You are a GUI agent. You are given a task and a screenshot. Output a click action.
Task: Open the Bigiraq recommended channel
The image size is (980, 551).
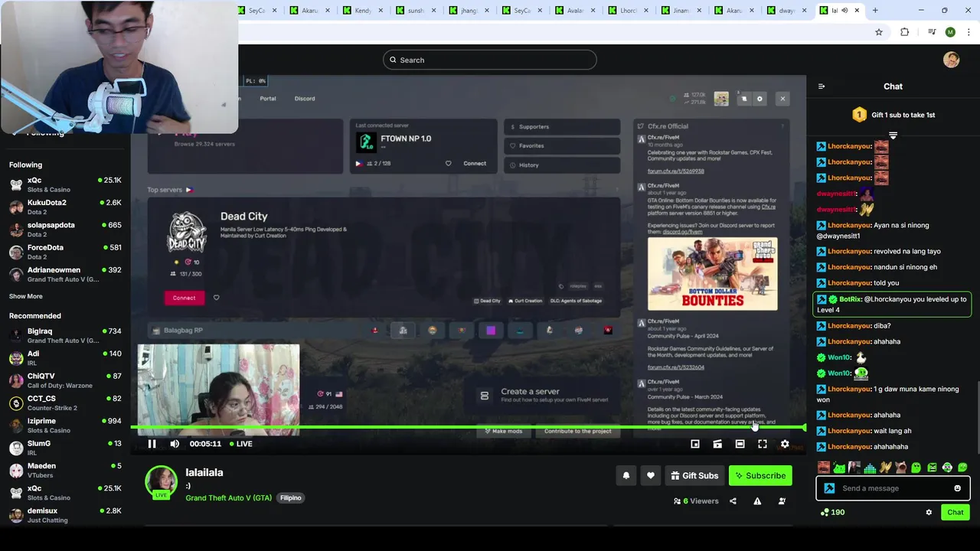(65, 335)
